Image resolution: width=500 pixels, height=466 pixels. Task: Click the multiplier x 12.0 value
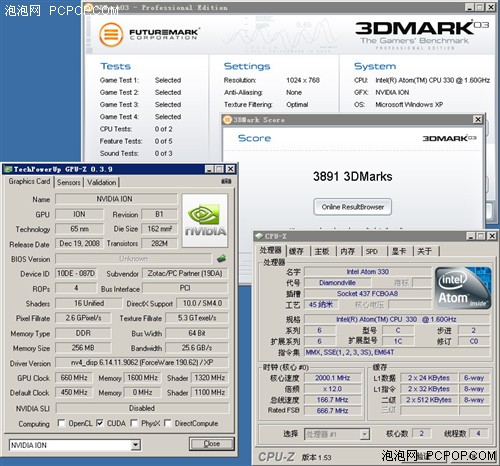point(333,389)
